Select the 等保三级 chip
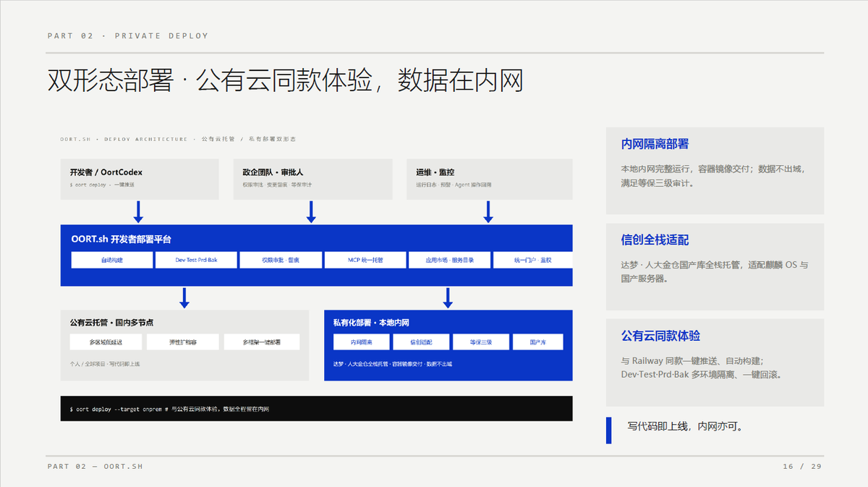 tap(481, 342)
